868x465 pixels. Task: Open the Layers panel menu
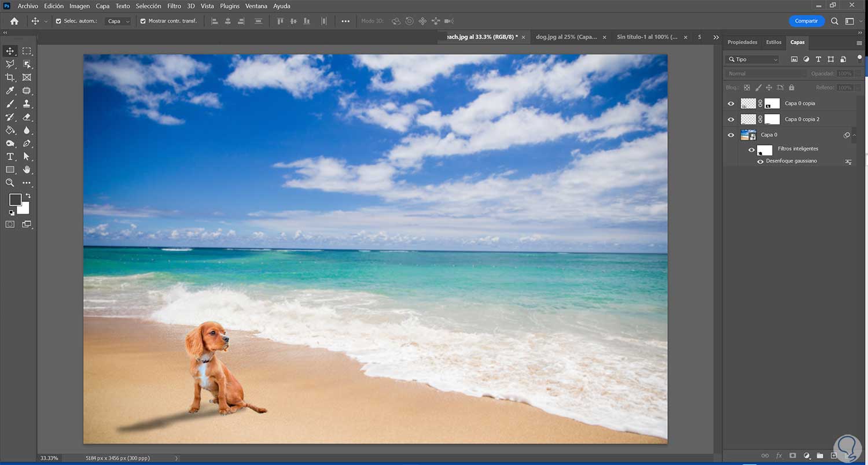coord(859,43)
